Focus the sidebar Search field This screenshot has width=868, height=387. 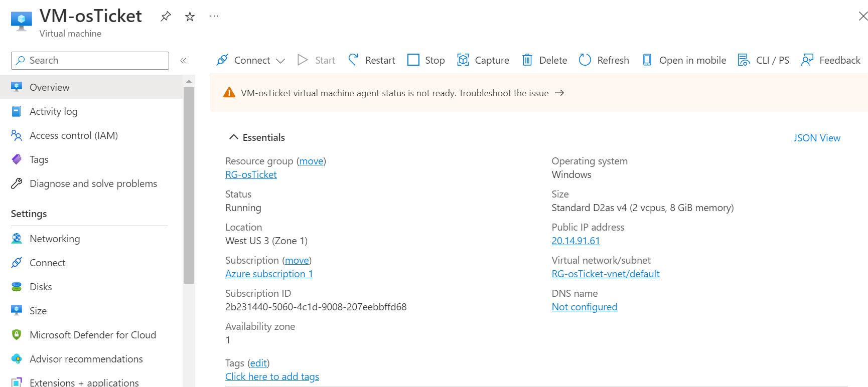(90, 61)
